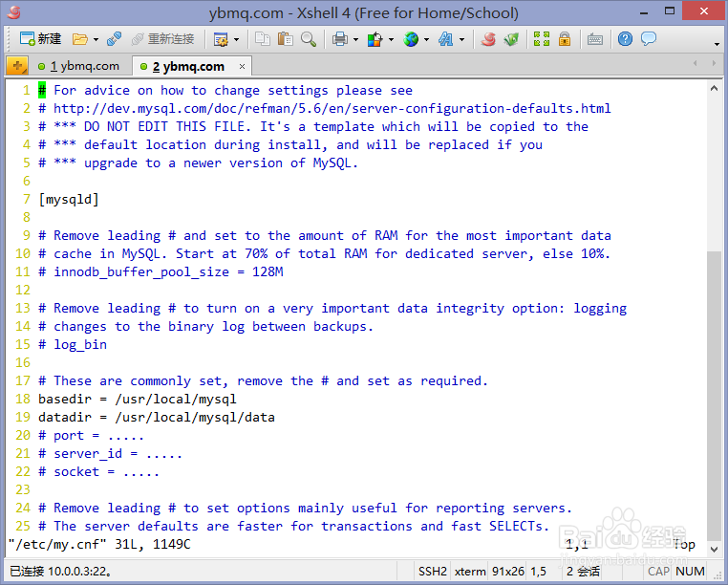Open the help question mark icon

625,39
